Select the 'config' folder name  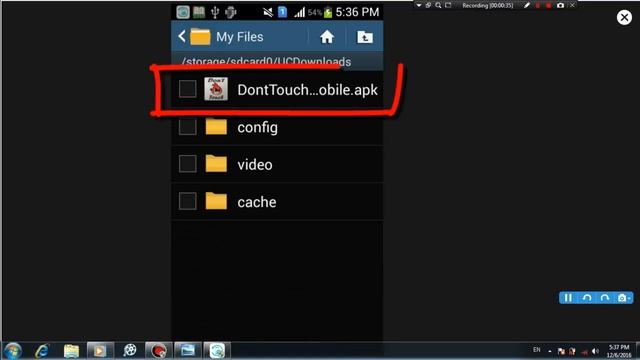[x=258, y=128]
